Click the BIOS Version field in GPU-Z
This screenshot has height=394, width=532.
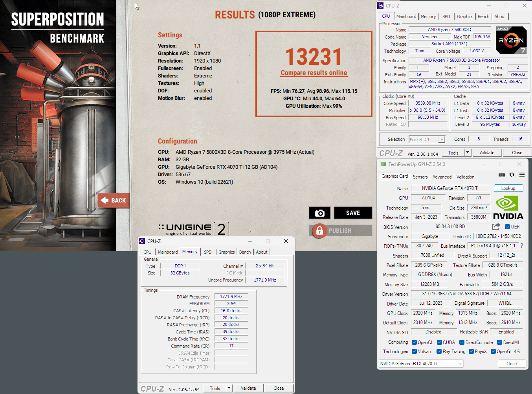point(450,226)
